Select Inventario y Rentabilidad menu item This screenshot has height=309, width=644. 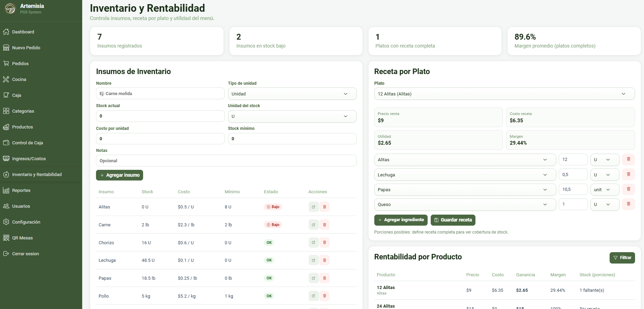[x=41, y=174]
